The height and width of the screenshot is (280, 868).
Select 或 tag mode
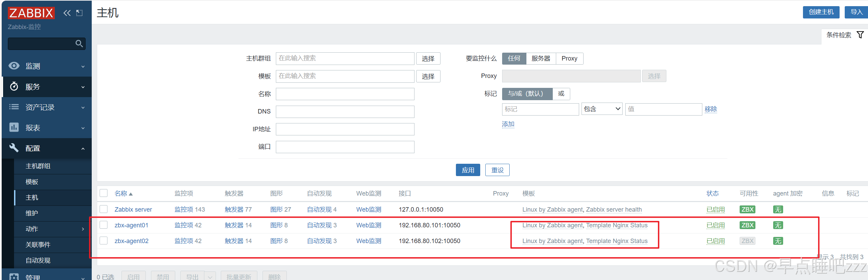tap(561, 94)
